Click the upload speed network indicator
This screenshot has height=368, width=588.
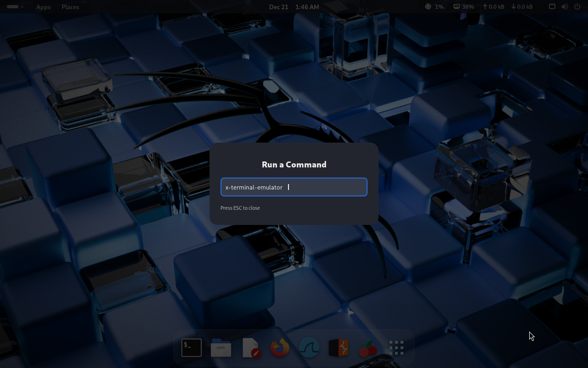pyautogui.click(x=493, y=7)
